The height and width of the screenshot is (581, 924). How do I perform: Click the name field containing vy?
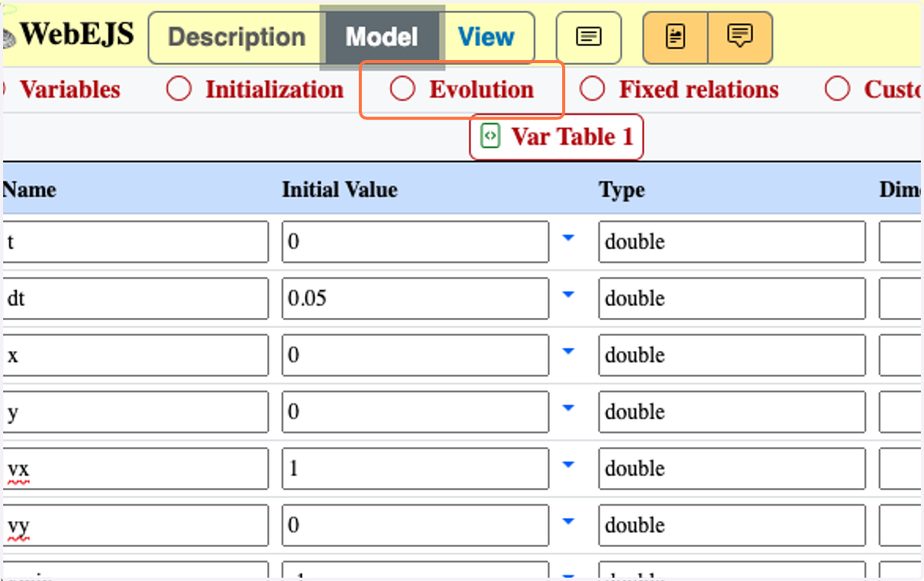click(x=136, y=525)
